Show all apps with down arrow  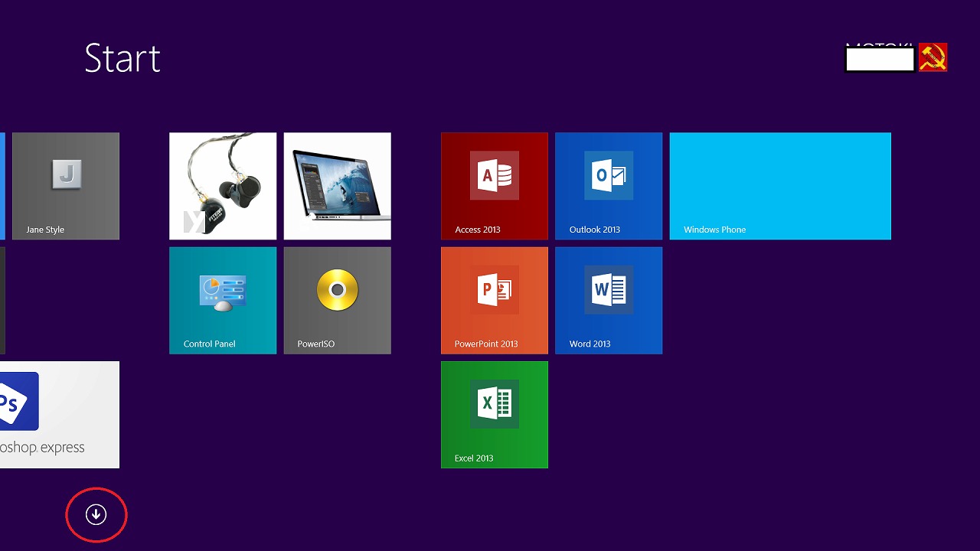96,514
